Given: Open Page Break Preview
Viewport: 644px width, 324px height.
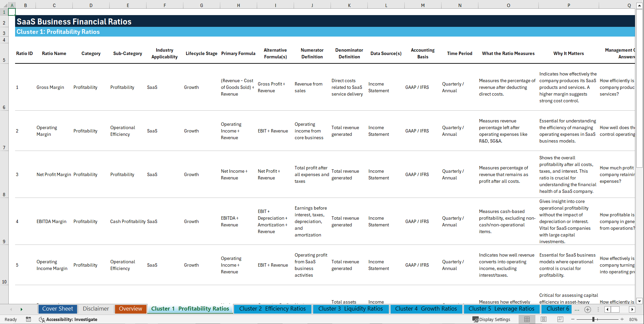Looking at the screenshot, I should (560, 319).
